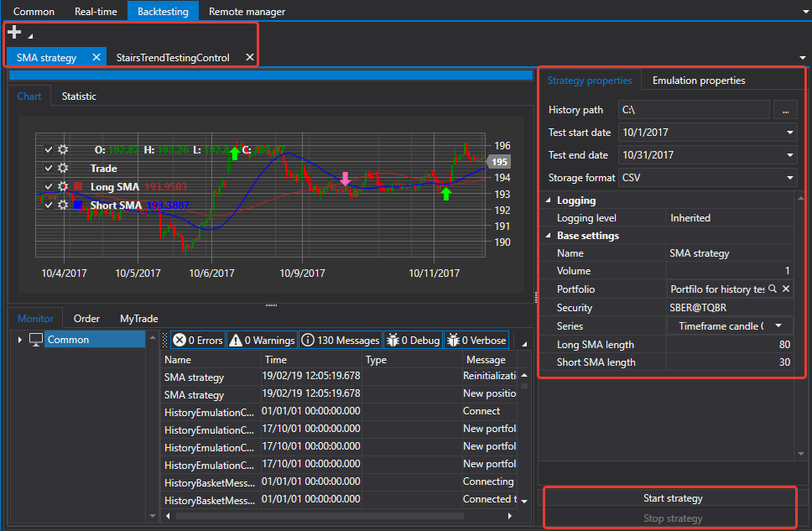Click the Portfolio search magnifier icon
Image resolution: width=812 pixels, height=531 pixels.
tap(772, 289)
